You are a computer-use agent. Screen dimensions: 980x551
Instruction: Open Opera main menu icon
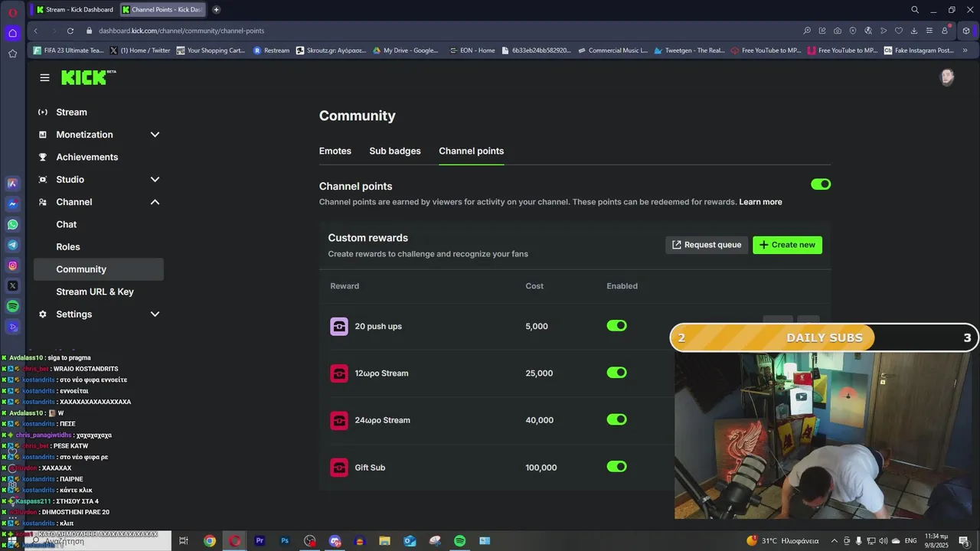point(12,11)
